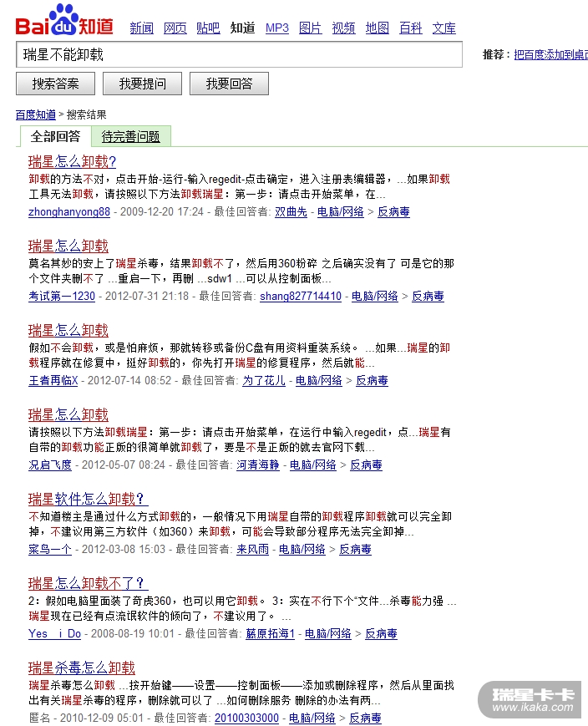Select the 全部回答 tab

[x=55, y=136]
